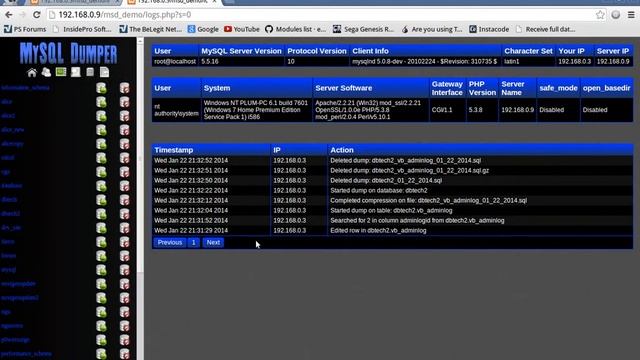Select log entry 'Searched for 2 in column adminlogid'
Viewport: 640px width, 360px height.
click(417, 220)
